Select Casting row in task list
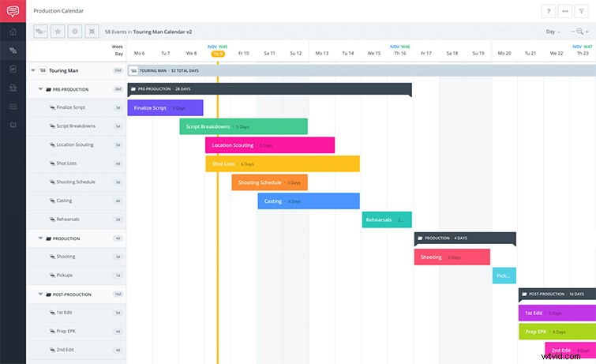 [x=77, y=201]
